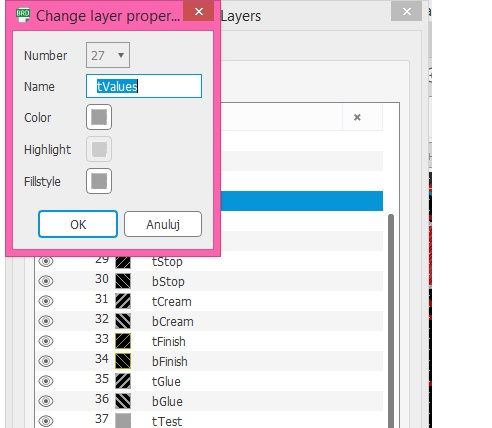492x428 pixels.
Task: Click the Name field containing tValues
Action: pyautogui.click(x=144, y=86)
